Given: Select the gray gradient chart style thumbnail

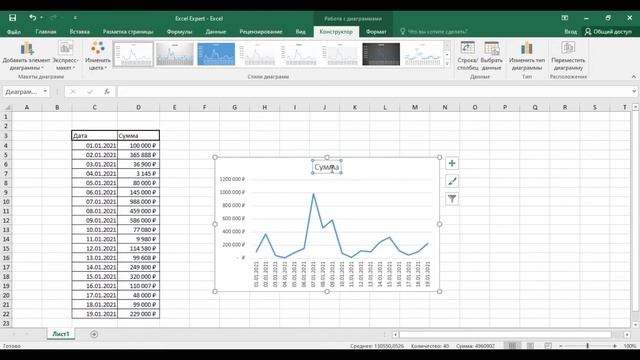Looking at the screenshot, I should (x=174, y=54).
